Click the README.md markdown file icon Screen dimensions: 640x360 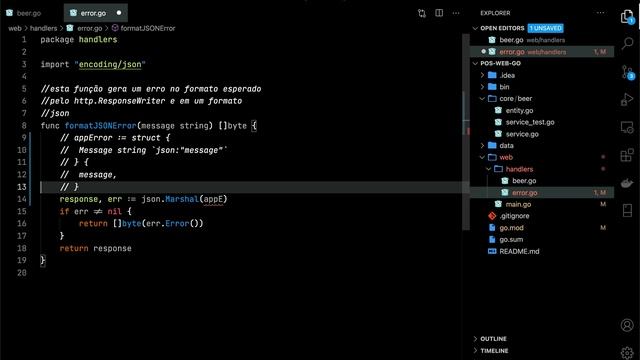click(x=492, y=251)
